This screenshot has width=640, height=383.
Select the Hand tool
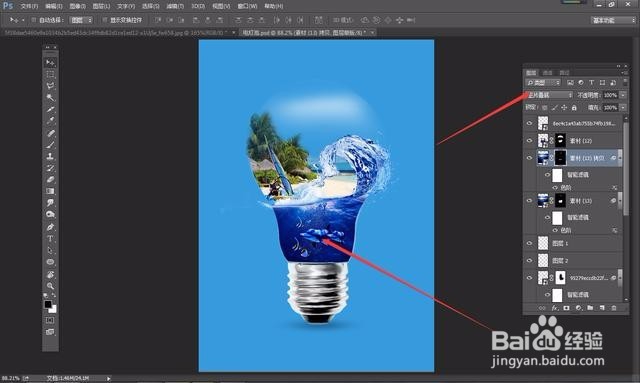click(x=50, y=274)
